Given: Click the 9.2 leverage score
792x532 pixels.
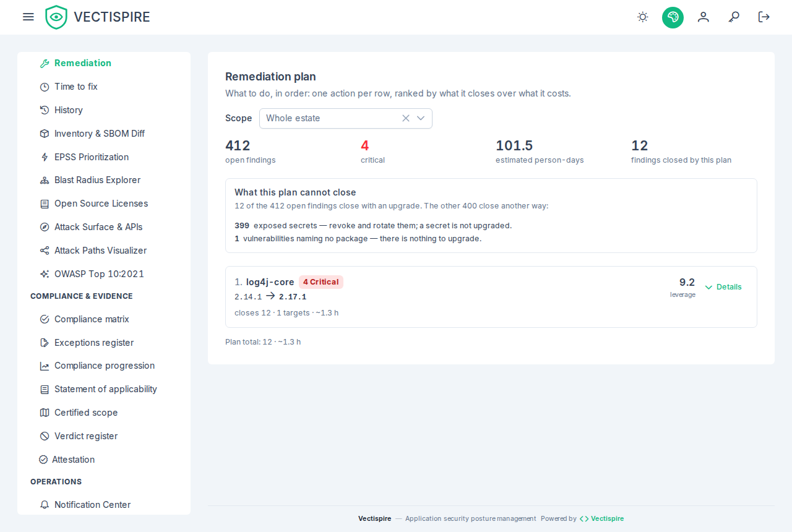Looking at the screenshot, I should coord(687,282).
